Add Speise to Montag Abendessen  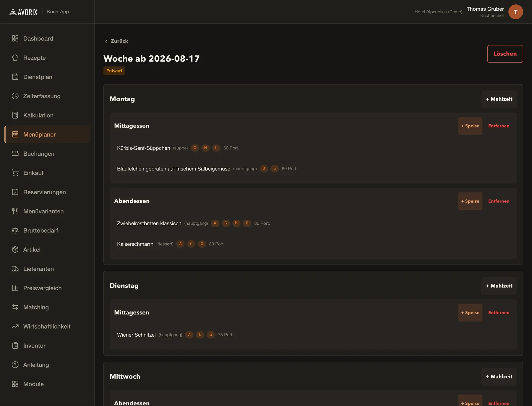[470, 201]
